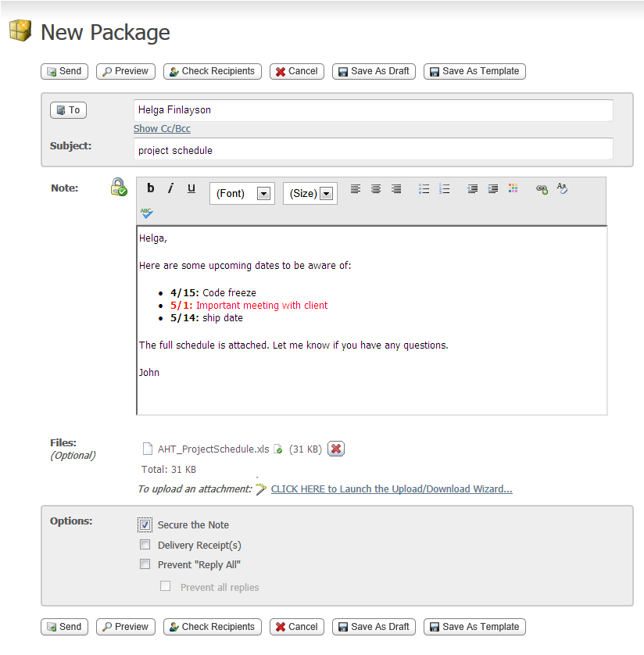Open the Size dropdown in the editor
Viewport: 644px width, 655px height.
[x=327, y=193]
